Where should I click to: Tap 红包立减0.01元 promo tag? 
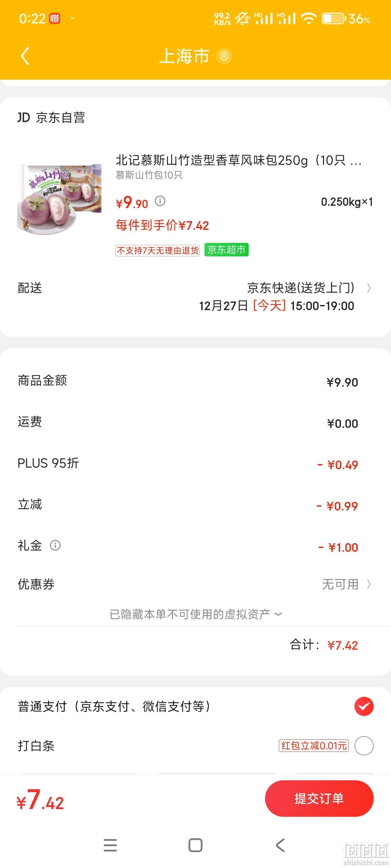tap(314, 746)
